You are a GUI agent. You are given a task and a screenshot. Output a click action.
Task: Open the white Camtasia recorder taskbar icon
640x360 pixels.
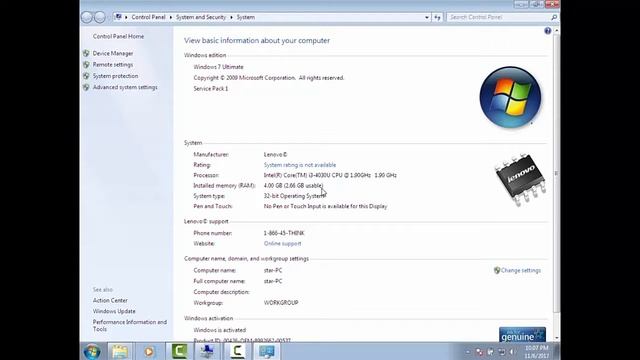[237, 351]
